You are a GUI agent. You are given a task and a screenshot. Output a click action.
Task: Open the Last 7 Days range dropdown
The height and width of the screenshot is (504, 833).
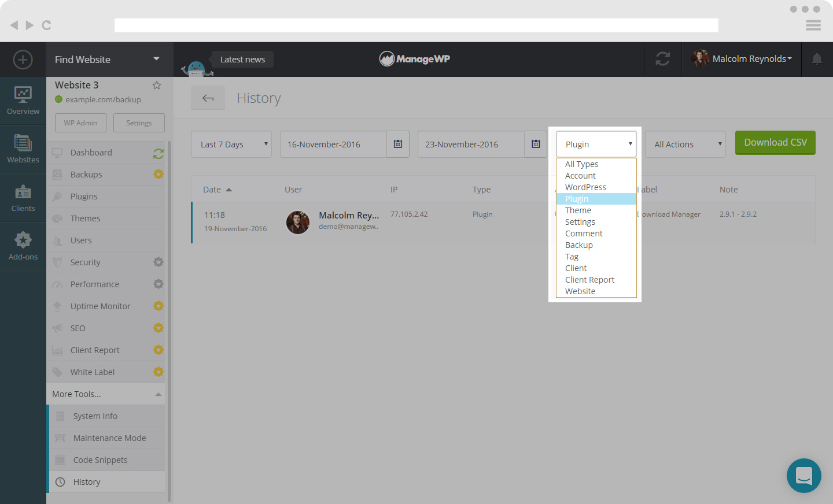[231, 144]
